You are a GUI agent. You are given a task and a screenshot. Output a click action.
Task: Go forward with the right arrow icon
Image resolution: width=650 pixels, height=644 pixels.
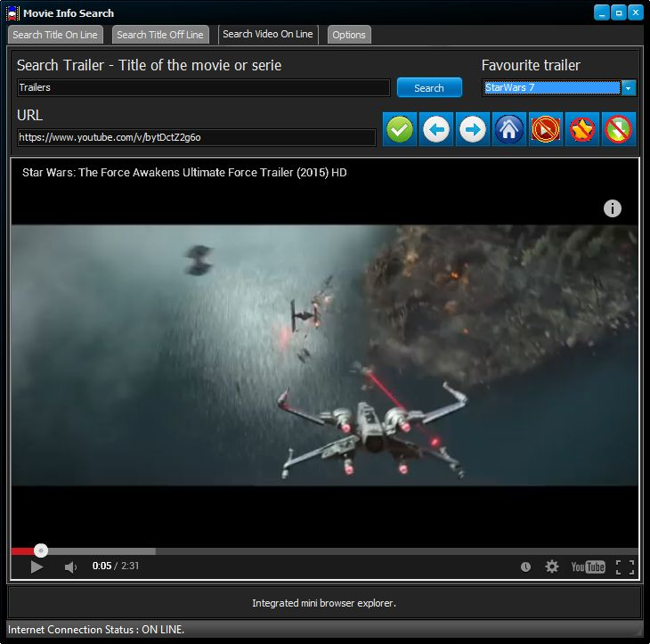point(473,129)
